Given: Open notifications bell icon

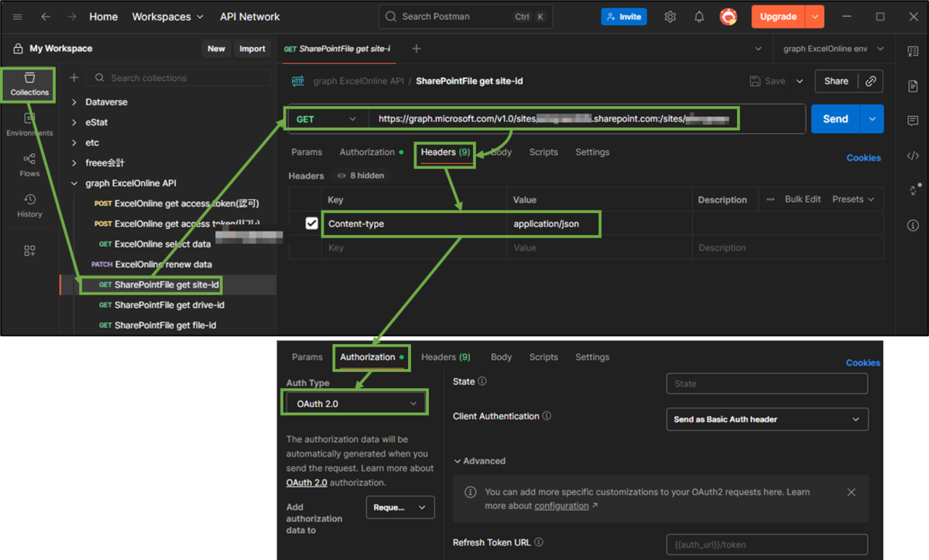Looking at the screenshot, I should pyautogui.click(x=699, y=17).
